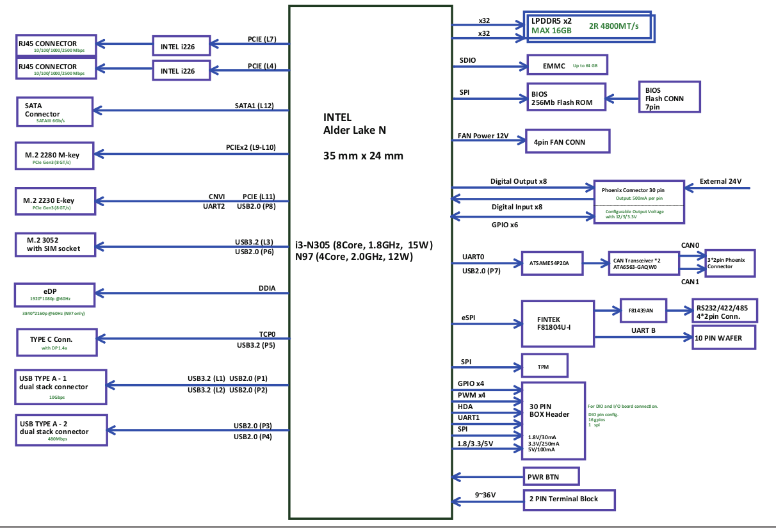
Task: Click the PWR BTN block
Action: tap(551, 477)
